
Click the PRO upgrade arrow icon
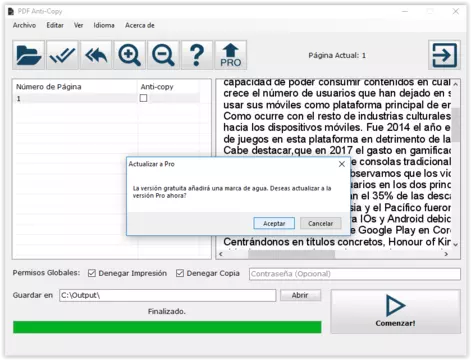[x=231, y=55]
